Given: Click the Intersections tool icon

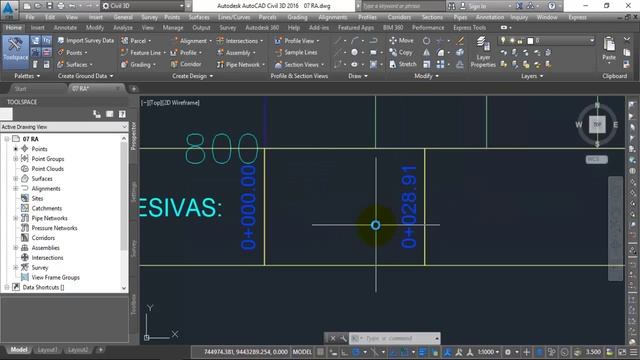Looking at the screenshot, I should click(220, 41).
